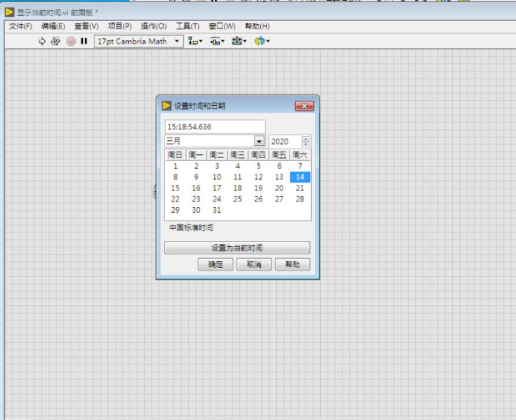The width and height of the screenshot is (516, 420).
Task: Select day 21 in the calendar
Action: [x=300, y=188]
